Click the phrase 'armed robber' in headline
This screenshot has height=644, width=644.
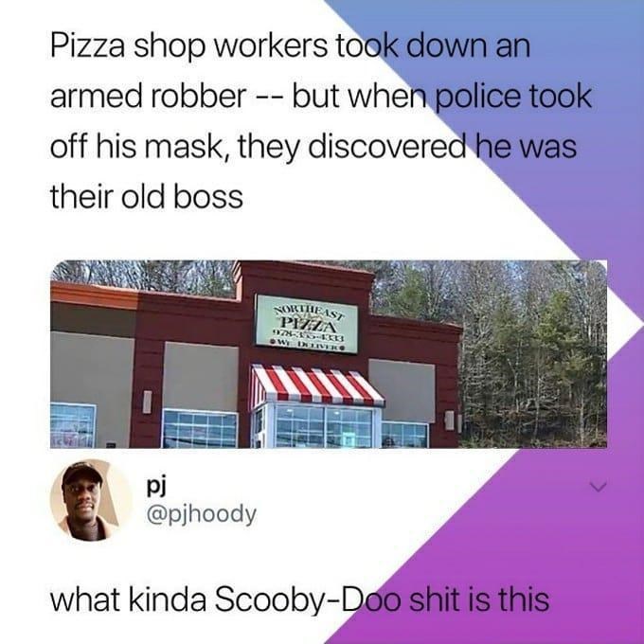[148, 97]
